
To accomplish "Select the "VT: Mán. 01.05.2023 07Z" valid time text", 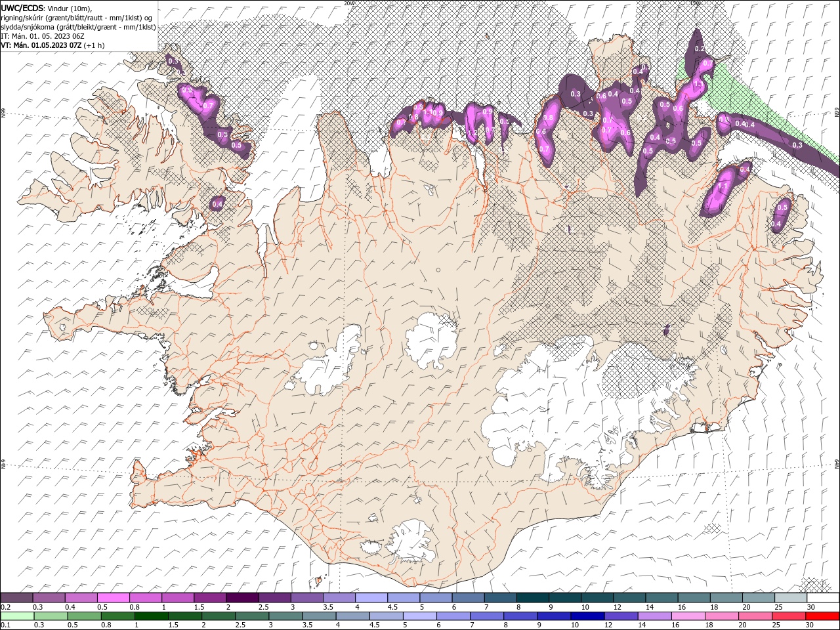I will 41,45.
